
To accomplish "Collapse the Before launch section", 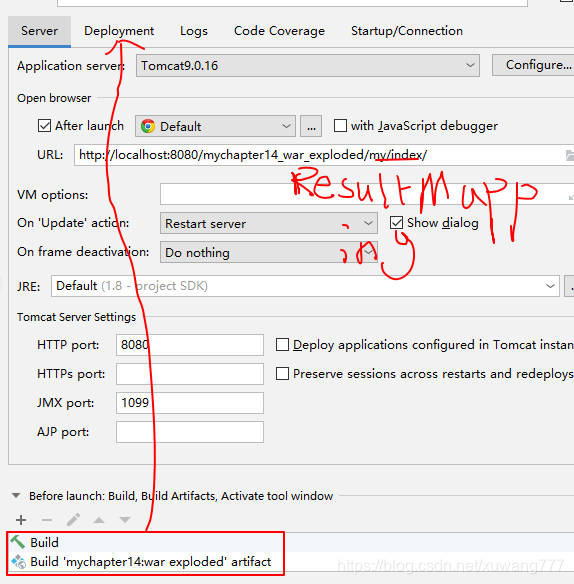I will (16, 496).
